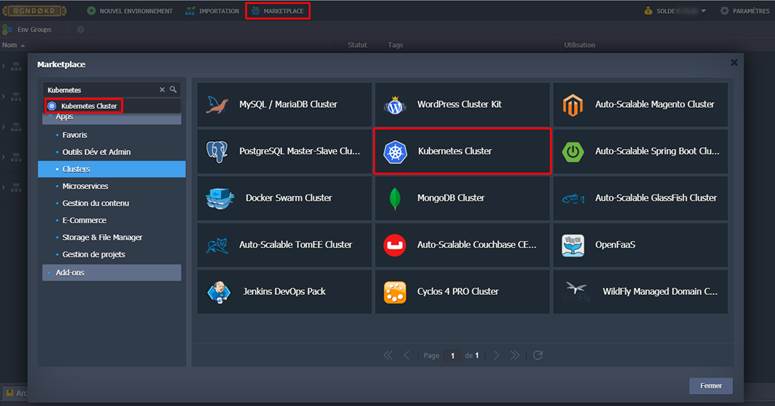Click the MongoDB leaf icon

click(x=395, y=198)
